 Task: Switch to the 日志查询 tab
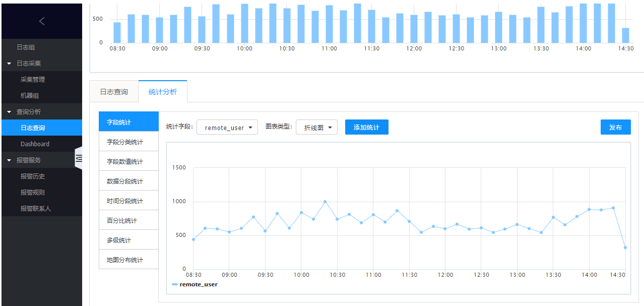click(114, 92)
